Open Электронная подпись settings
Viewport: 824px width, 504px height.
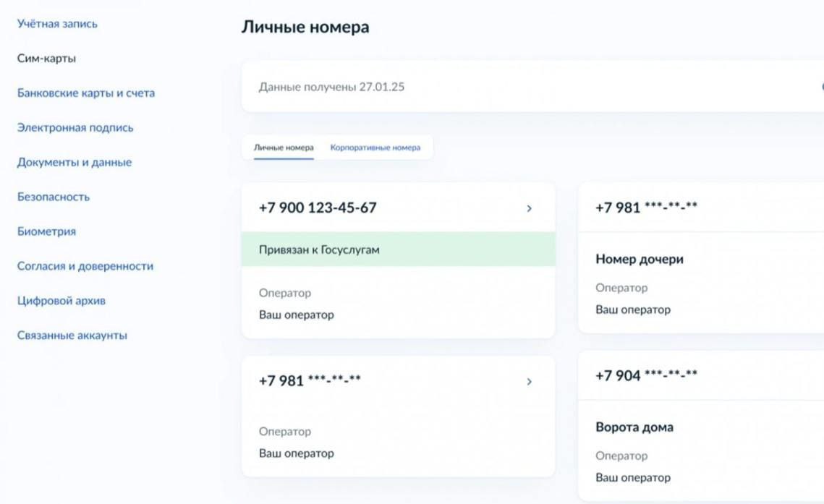pyautogui.click(x=75, y=128)
